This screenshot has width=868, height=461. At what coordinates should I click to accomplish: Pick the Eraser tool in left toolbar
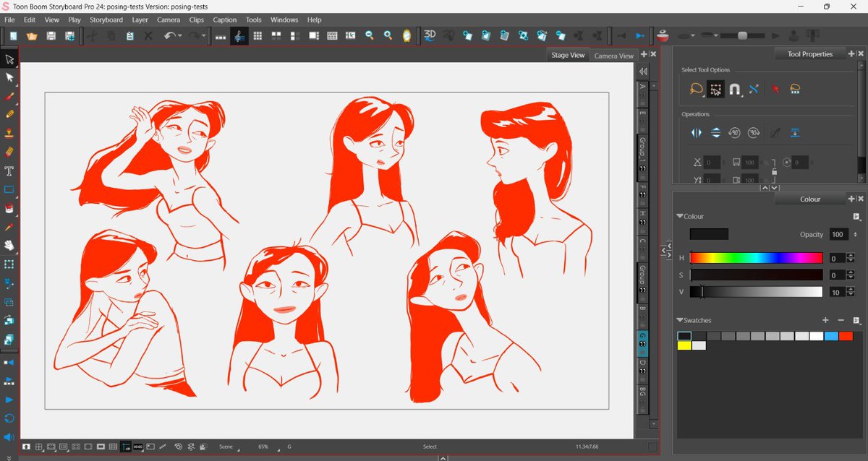point(9,152)
